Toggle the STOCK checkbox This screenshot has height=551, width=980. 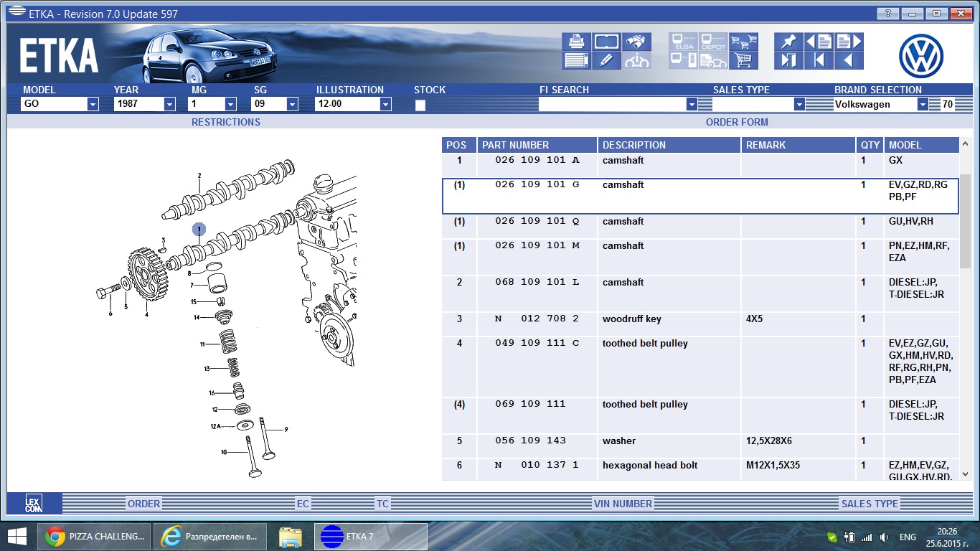(420, 105)
